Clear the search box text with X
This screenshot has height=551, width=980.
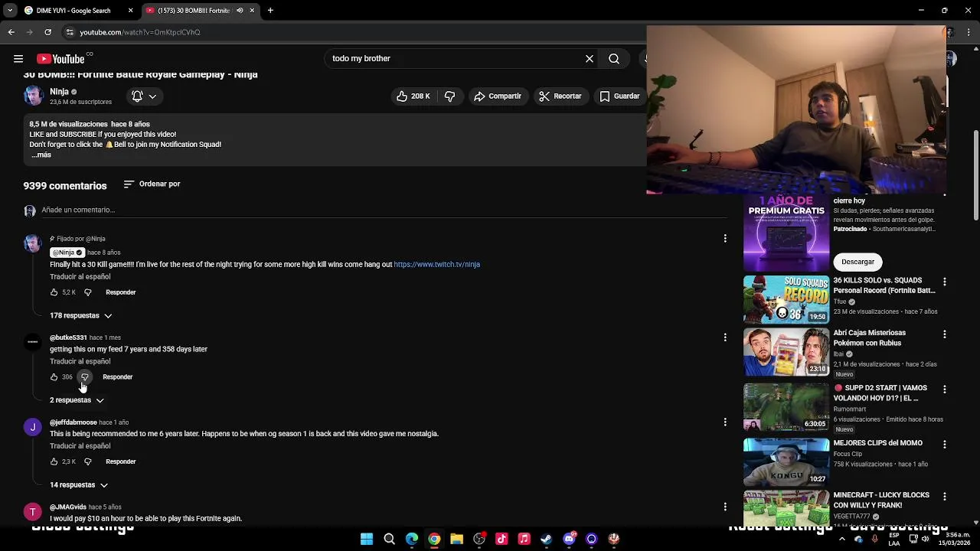click(x=590, y=59)
